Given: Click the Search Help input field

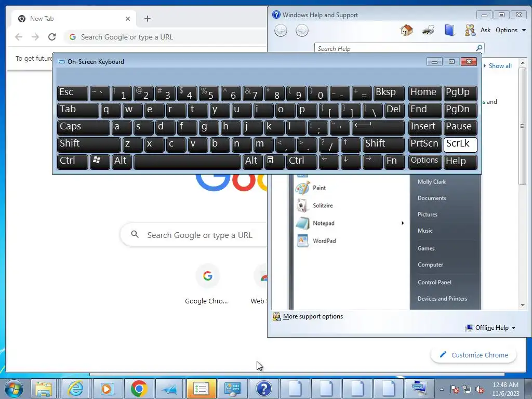Looking at the screenshot, I should (395, 48).
